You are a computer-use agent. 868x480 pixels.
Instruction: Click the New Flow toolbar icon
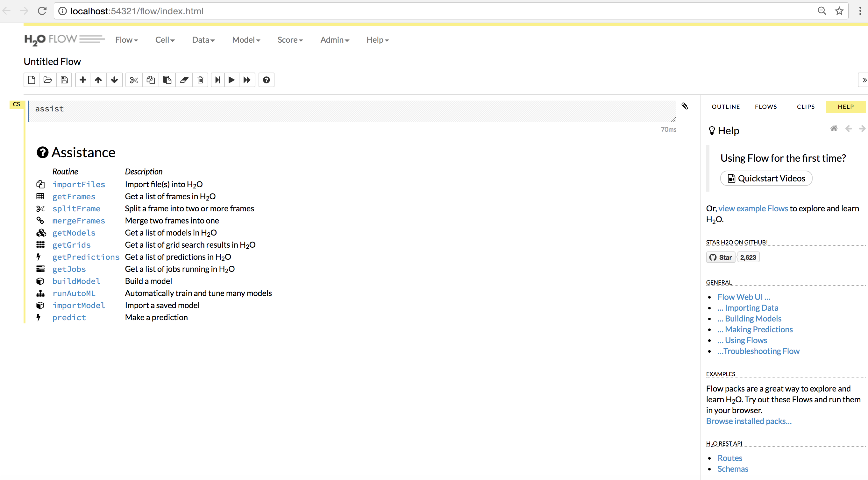(x=31, y=80)
